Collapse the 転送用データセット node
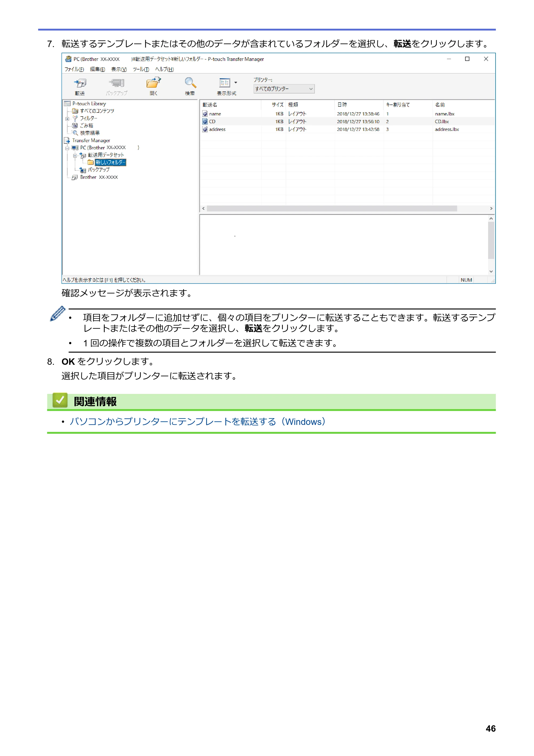The height and width of the screenshot is (756, 534). coord(75,156)
